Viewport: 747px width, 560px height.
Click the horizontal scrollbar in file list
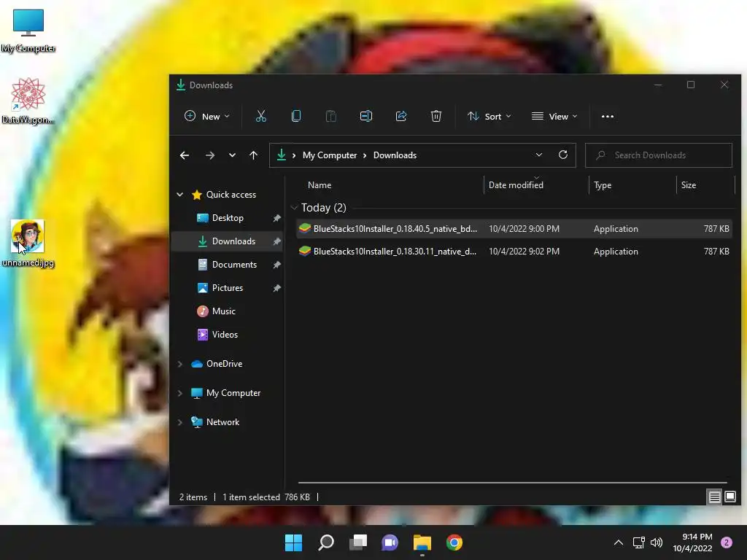[x=513, y=483]
